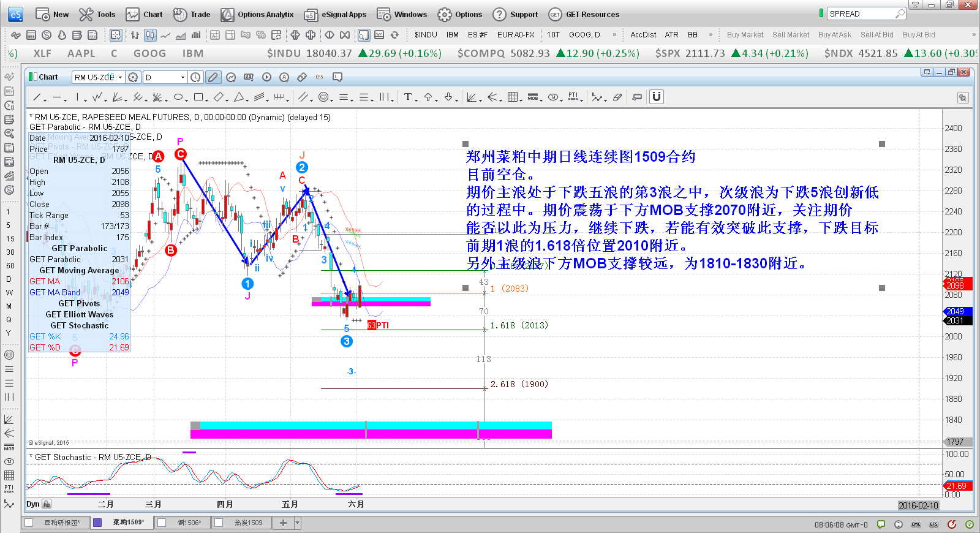Image resolution: width=980 pixels, height=533 pixels.
Task: Click the Buy At Ask button
Action: coord(835,35)
